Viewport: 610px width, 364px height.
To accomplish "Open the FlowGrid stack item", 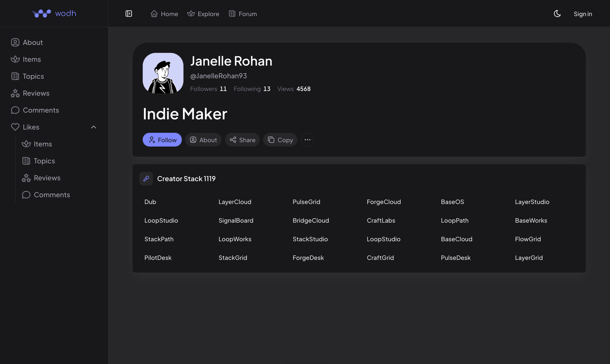I will click(528, 239).
